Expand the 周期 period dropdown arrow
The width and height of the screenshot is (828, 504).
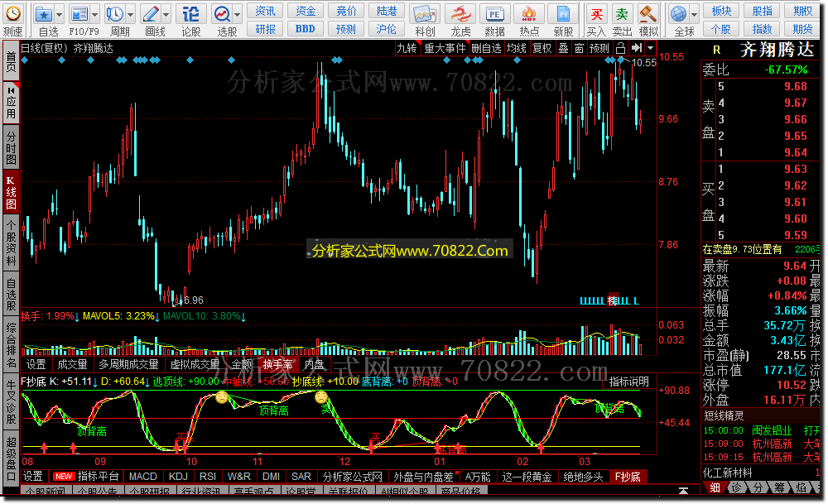(x=131, y=15)
